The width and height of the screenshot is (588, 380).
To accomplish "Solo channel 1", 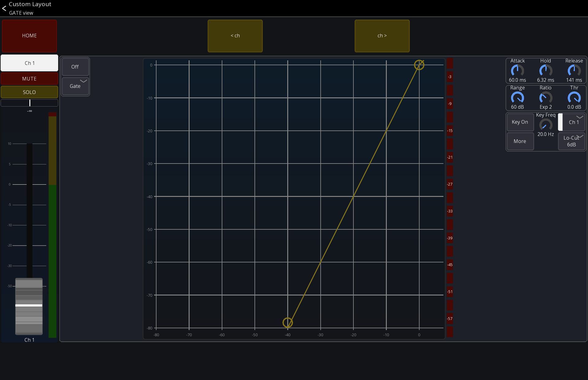I will click(29, 92).
